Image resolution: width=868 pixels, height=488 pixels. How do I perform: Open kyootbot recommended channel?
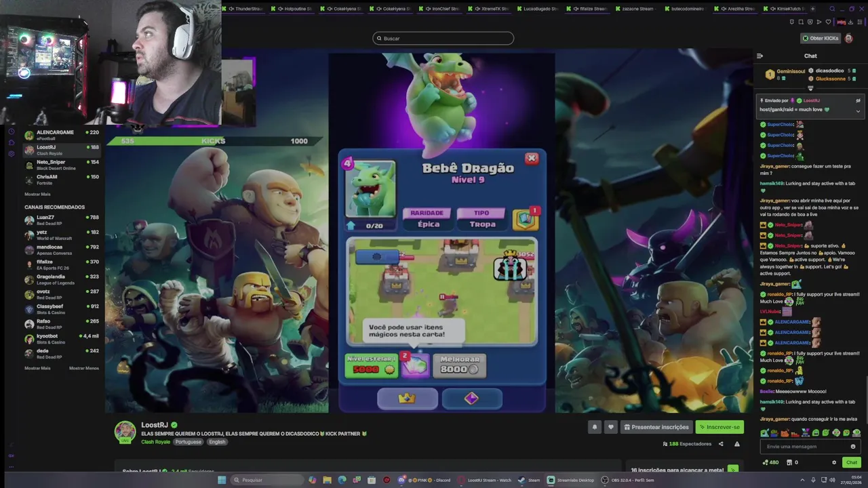(x=61, y=339)
